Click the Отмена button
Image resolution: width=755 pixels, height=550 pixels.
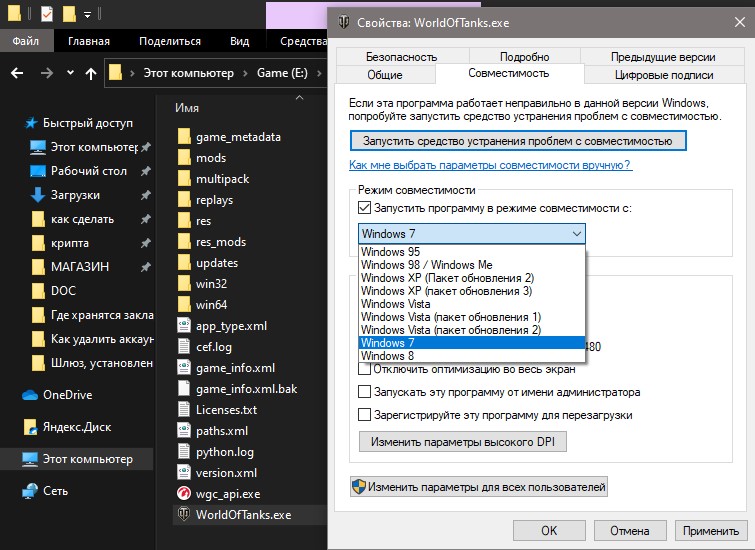pos(630,530)
